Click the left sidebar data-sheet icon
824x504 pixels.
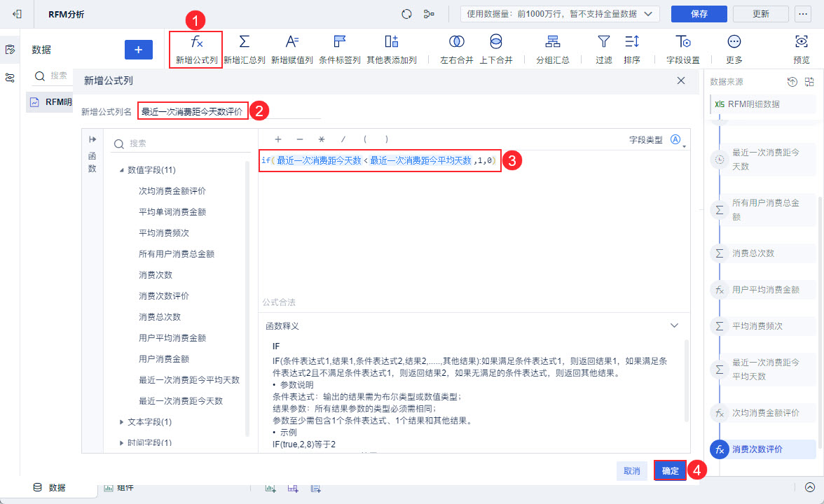click(10, 49)
